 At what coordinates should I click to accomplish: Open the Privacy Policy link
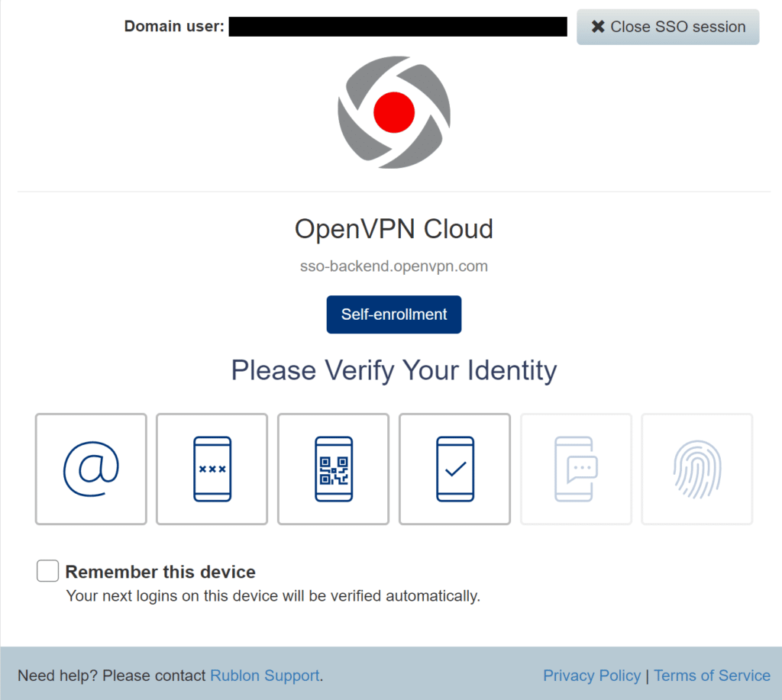(592, 676)
